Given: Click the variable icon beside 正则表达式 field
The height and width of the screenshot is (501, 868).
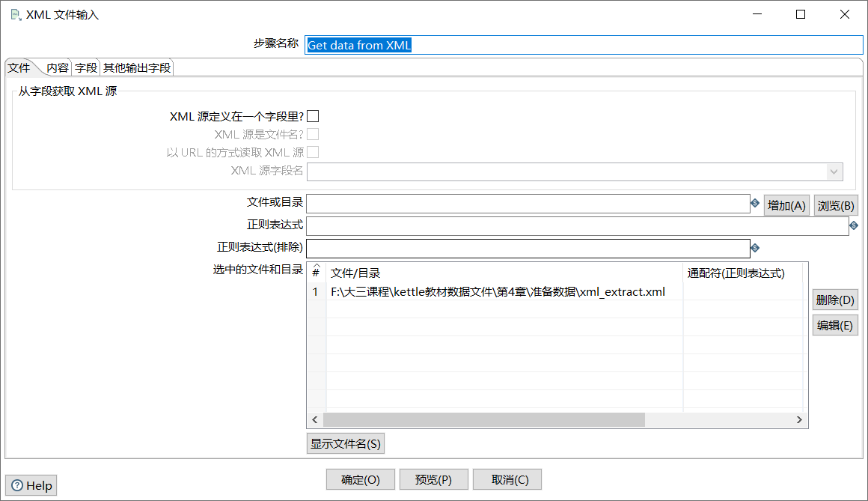Looking at the screenshot, I should click(x=854, y=225).
